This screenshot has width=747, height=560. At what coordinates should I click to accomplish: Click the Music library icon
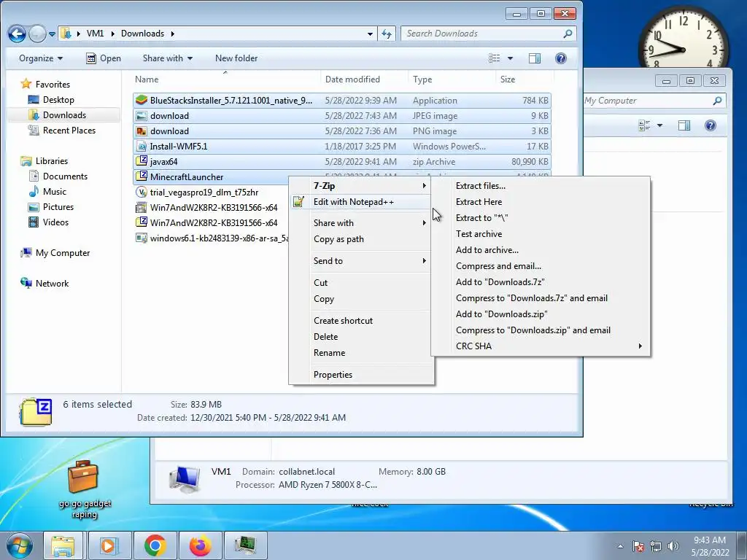[34, 192]
